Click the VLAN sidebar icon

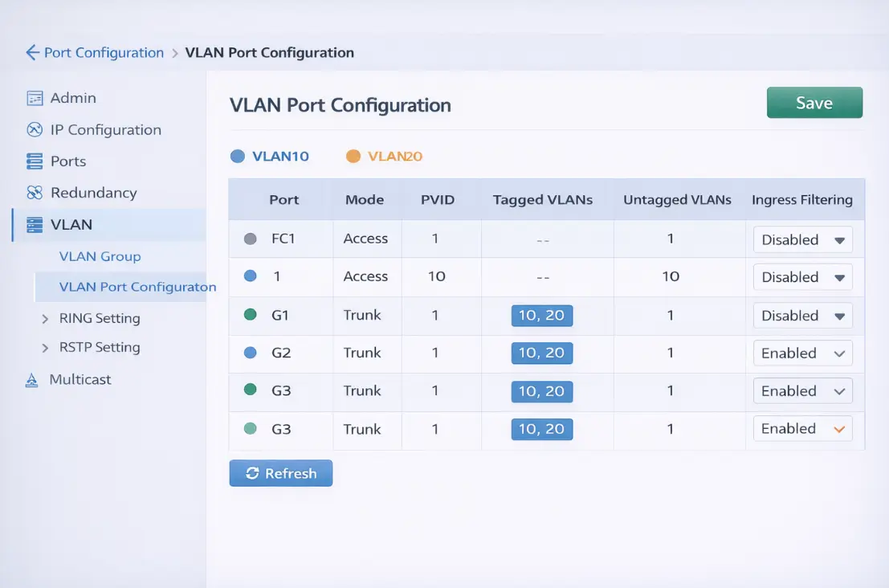35,225
